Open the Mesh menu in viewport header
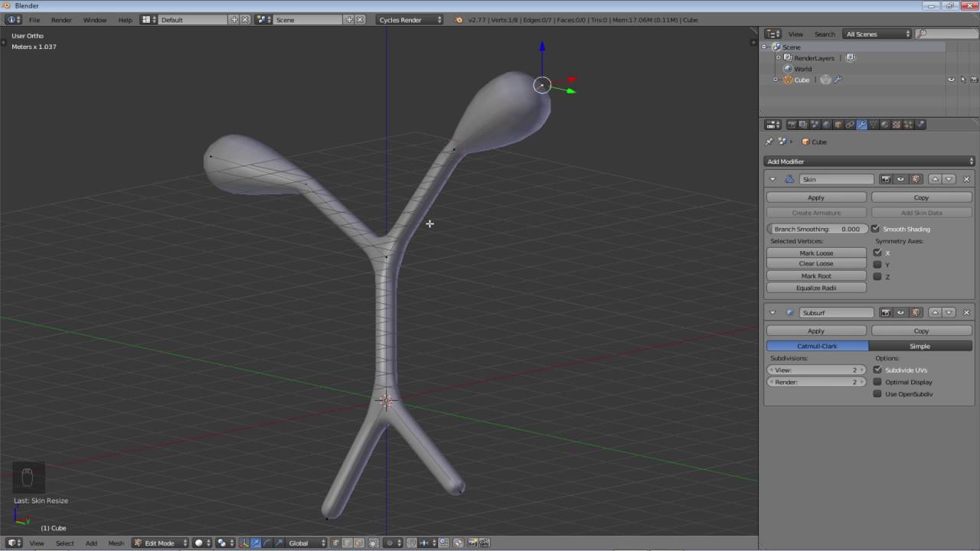Screen dimensions: 980x551 tap(116, 543)
